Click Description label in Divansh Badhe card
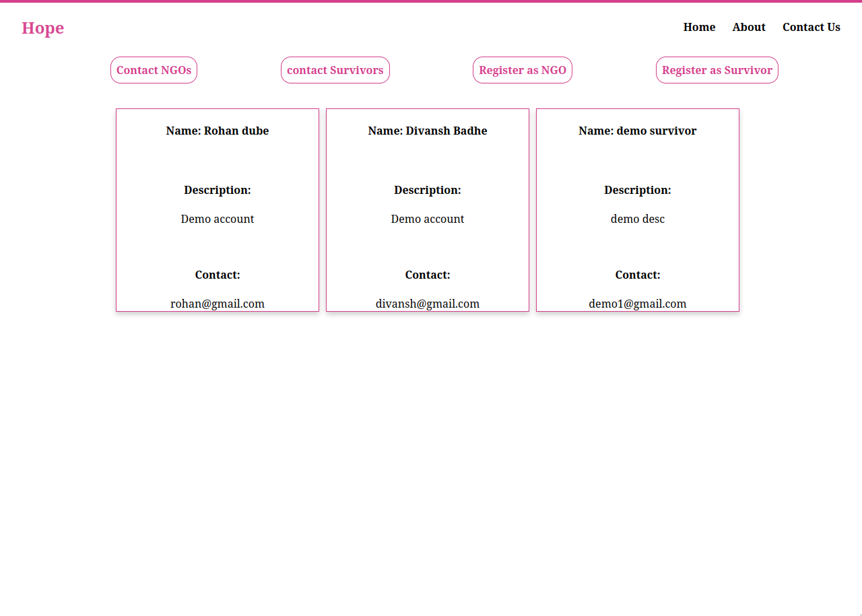862x616 pixels. point(428,190)
